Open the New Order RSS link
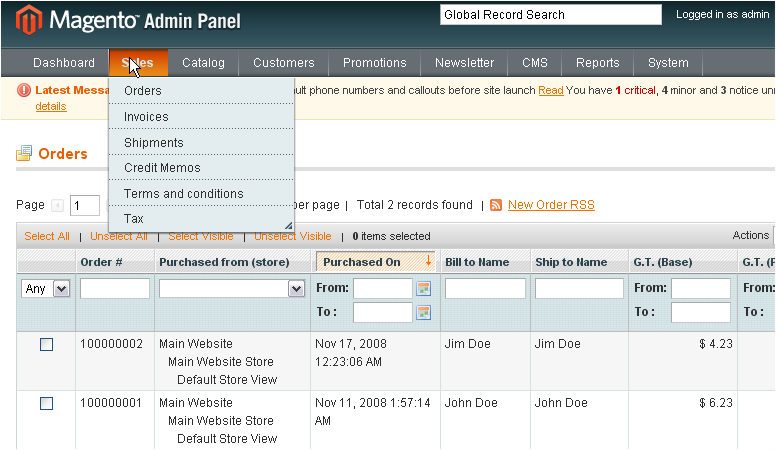 click(551, 205)
